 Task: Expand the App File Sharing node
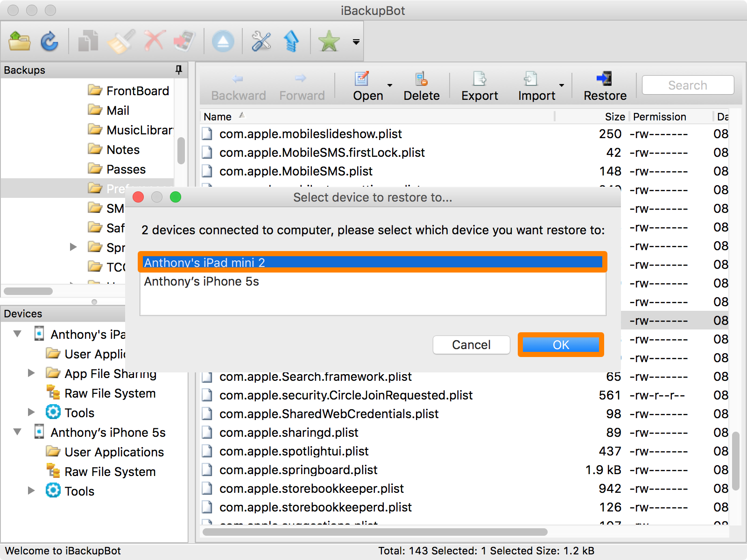(31, 373)
